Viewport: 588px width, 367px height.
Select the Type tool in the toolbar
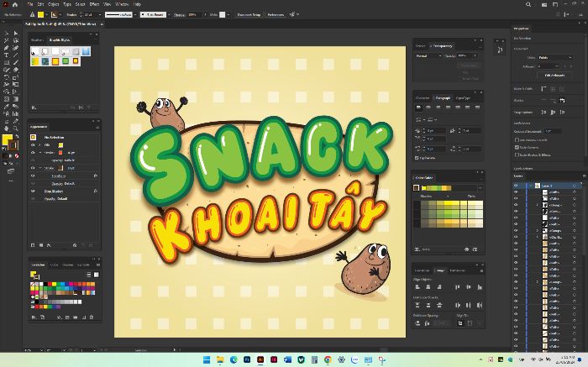7,55
